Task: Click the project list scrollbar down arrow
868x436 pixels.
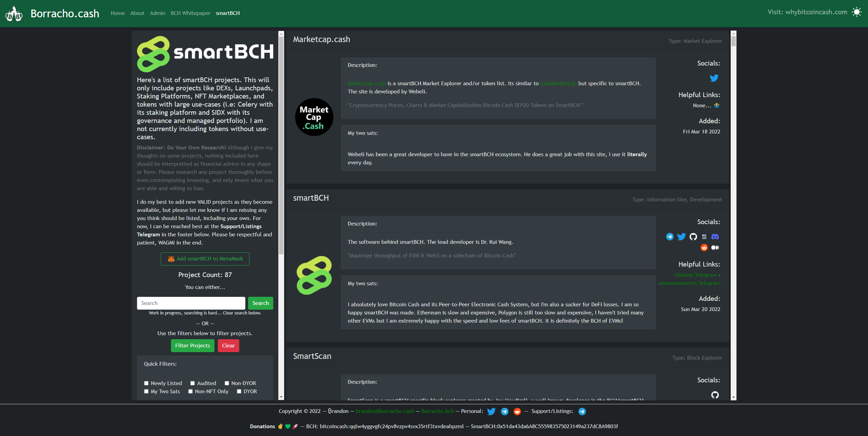Action: click(733, 397)
